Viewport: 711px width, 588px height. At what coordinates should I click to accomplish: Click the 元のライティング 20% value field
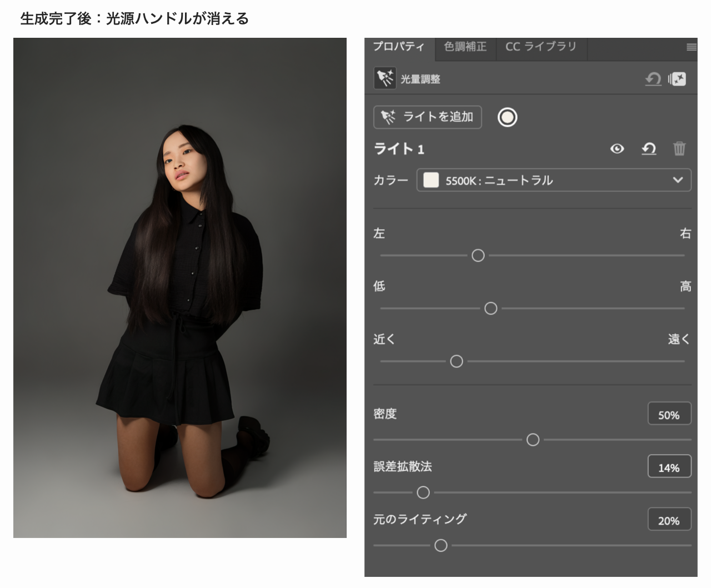coord(669,520)
